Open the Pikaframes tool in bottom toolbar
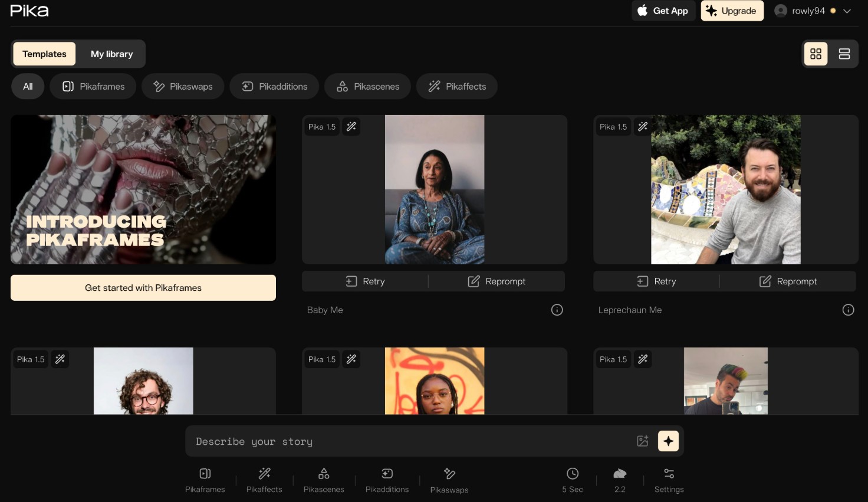 (205, 480)
